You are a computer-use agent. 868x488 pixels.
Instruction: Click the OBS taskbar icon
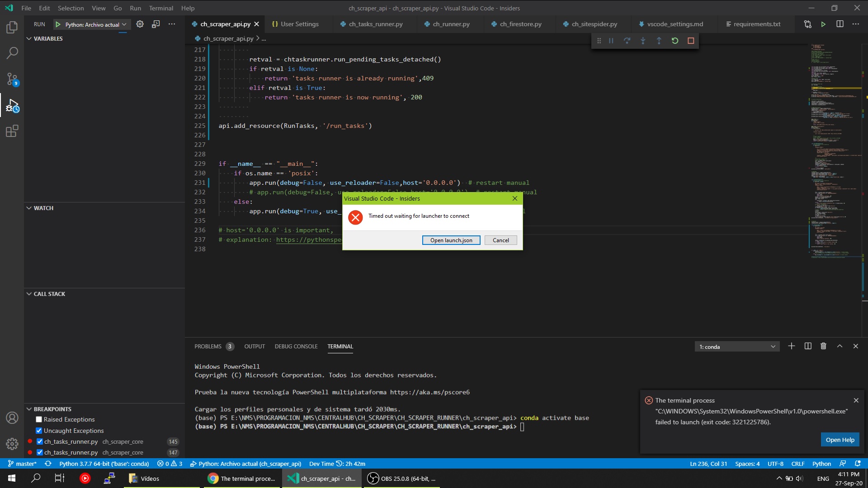click(373, 478)
